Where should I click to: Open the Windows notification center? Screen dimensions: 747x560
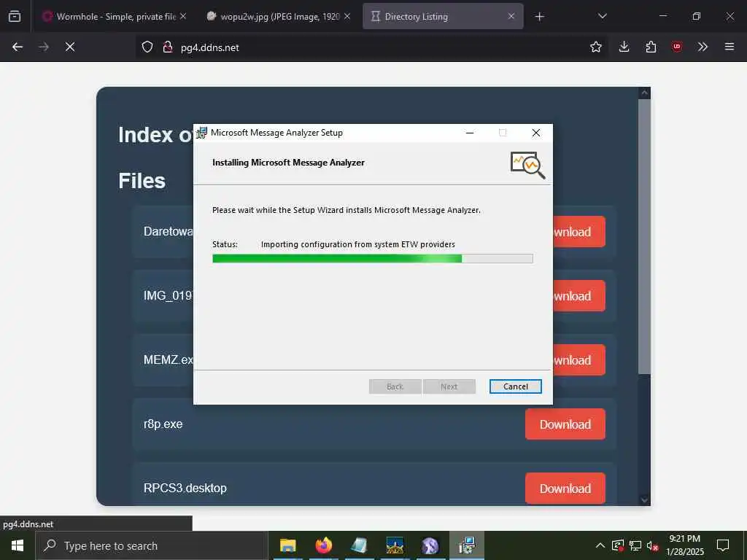(723, 545)
